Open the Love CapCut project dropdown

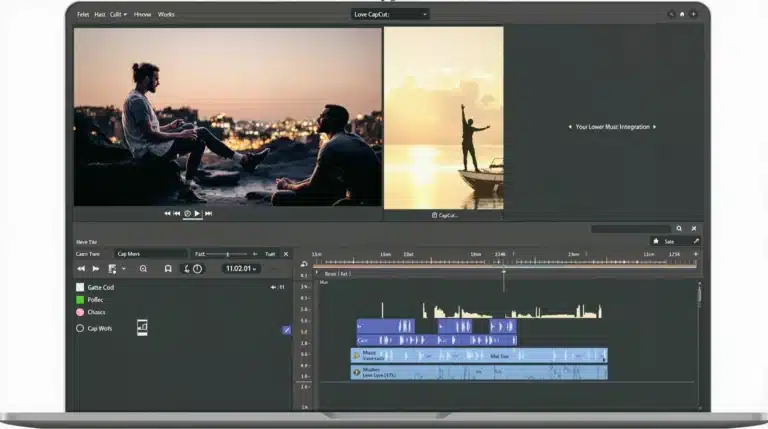click(390, 14)
